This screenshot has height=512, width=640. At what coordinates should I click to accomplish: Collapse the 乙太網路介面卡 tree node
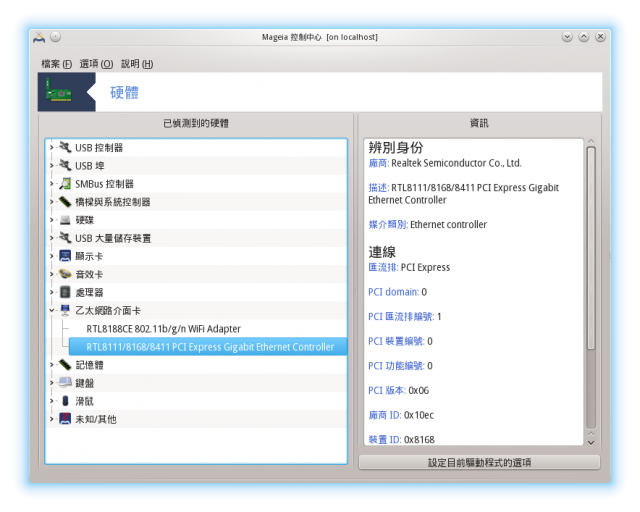[x=51, y=310]
